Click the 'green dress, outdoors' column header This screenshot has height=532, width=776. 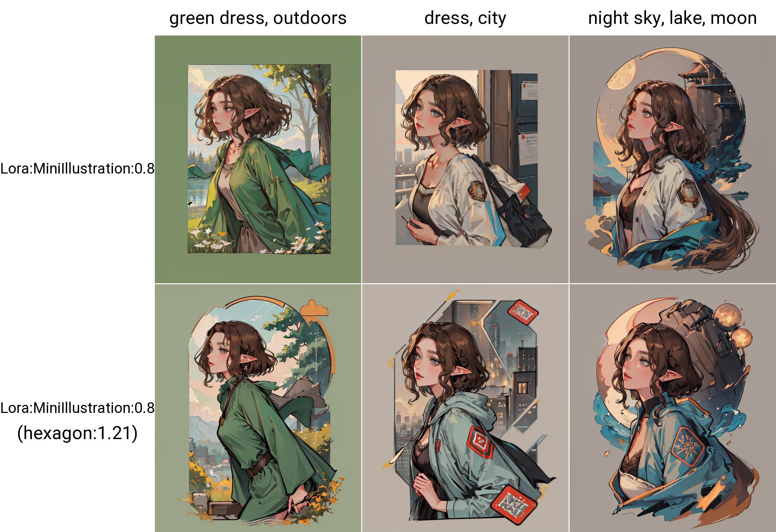(x=258, y=18)
